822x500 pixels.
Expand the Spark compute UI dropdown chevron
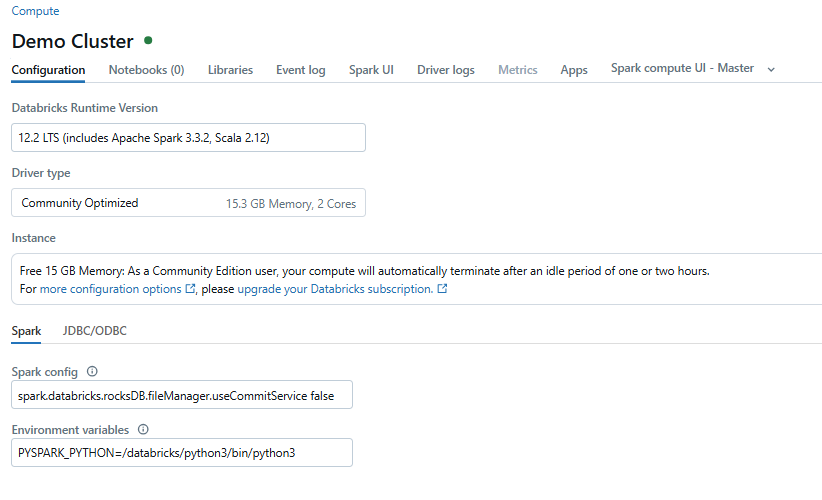point(771,69)
